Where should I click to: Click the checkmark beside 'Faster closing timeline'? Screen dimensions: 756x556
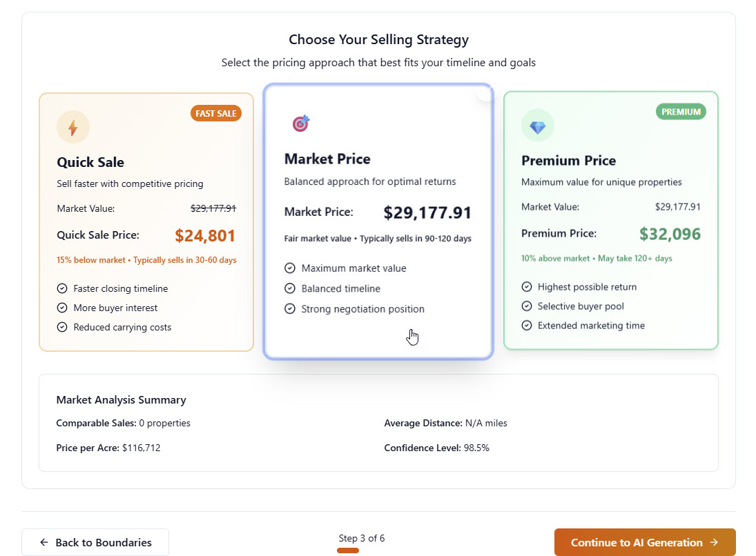pos(62,289)
